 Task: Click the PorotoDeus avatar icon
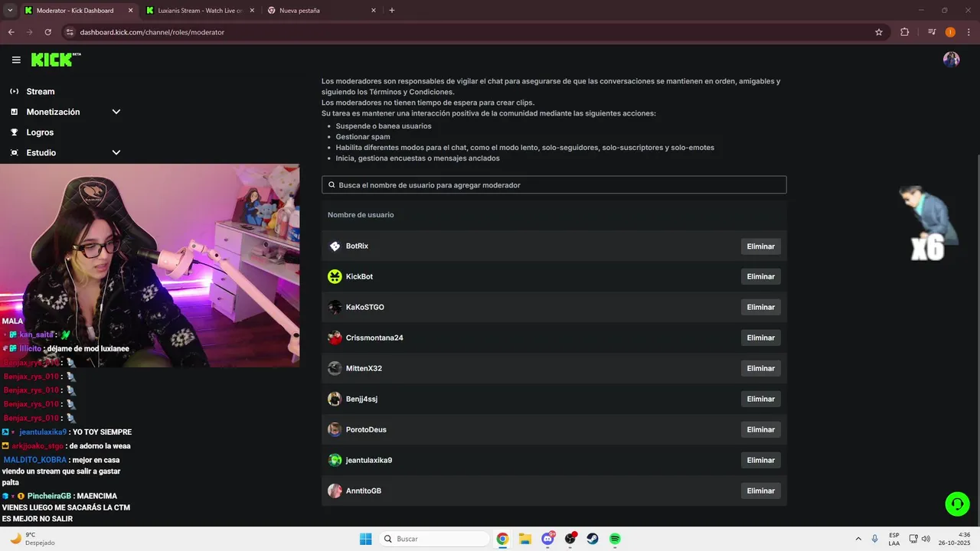pyautogui.click(x=335, y=429)
